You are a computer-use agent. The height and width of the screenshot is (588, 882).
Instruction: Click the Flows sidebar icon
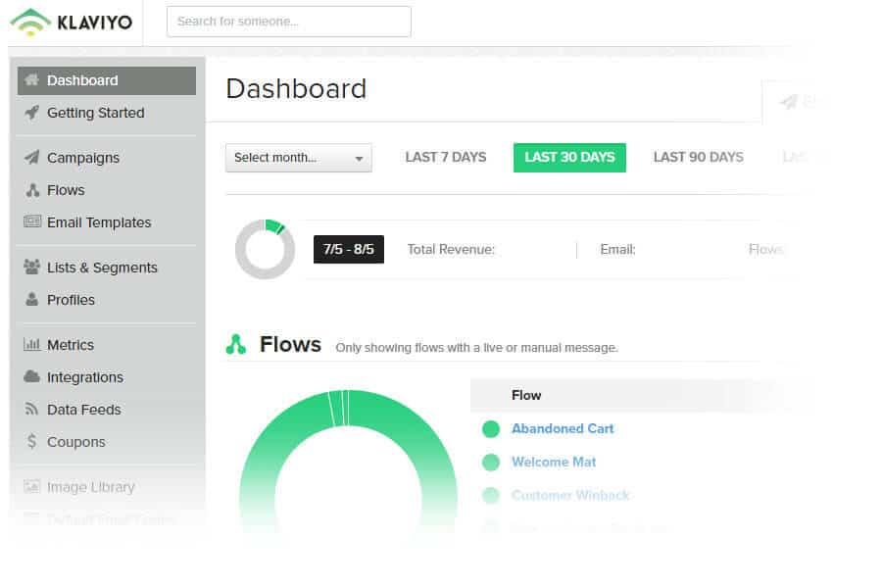pyautogui.click(x=32, y=190)
